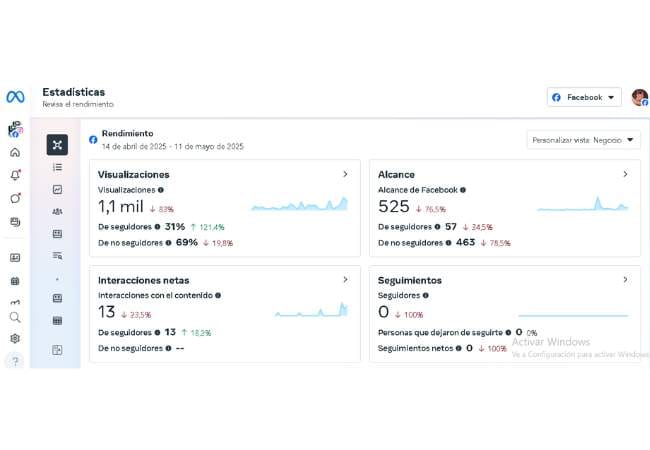This screenshot has height=450, width=650.
Task: Open the Facebook platform dropdown
Action: point(585,97)
